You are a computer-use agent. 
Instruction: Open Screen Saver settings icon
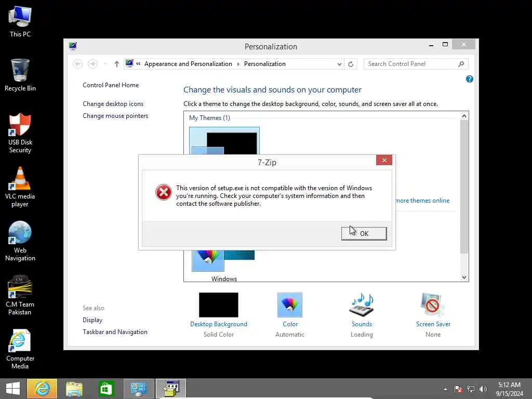433,305
